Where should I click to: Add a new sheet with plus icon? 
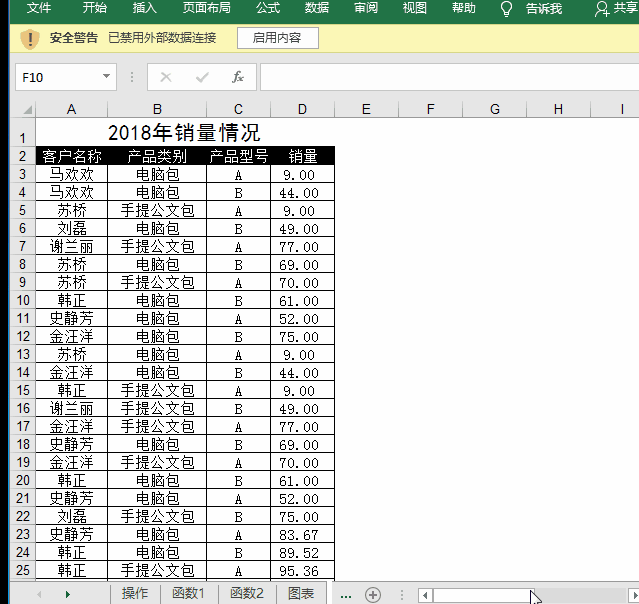[x=372, y=595]
